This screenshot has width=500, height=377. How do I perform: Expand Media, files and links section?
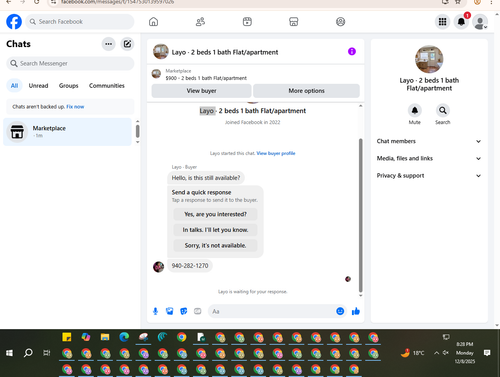tap(429, 158)
